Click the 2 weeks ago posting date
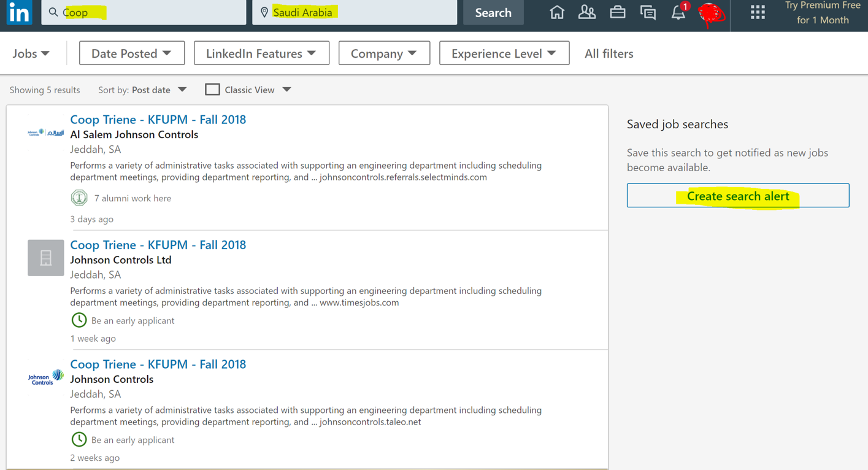The image size is (868, 470). coord(95,458)
